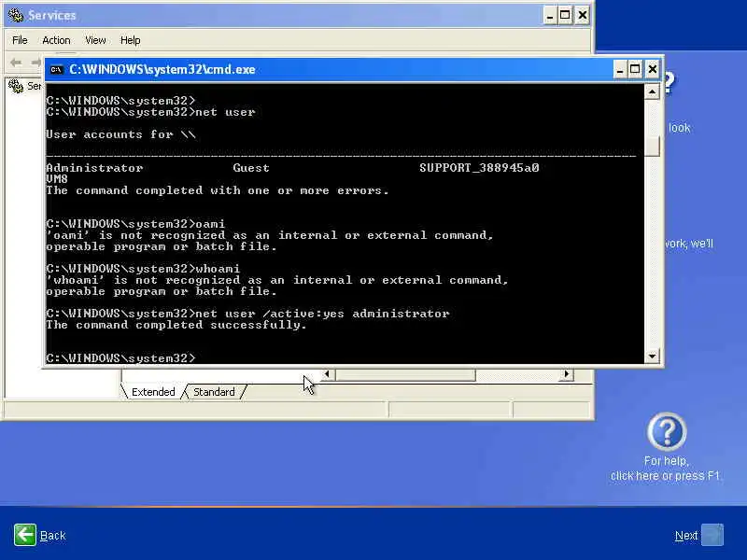Switch to the Extended tab

pos(153,392)
